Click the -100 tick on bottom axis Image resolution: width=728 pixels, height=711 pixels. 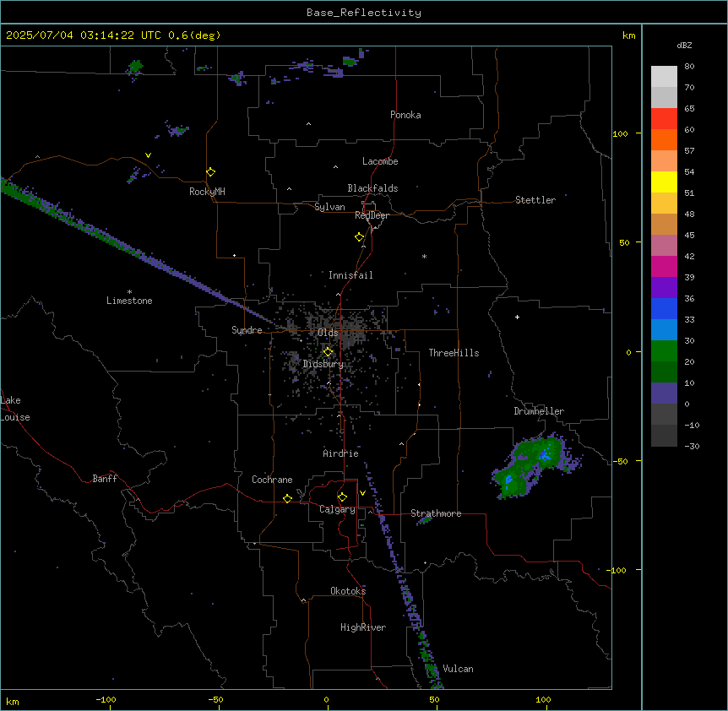[x=106, y=699]
